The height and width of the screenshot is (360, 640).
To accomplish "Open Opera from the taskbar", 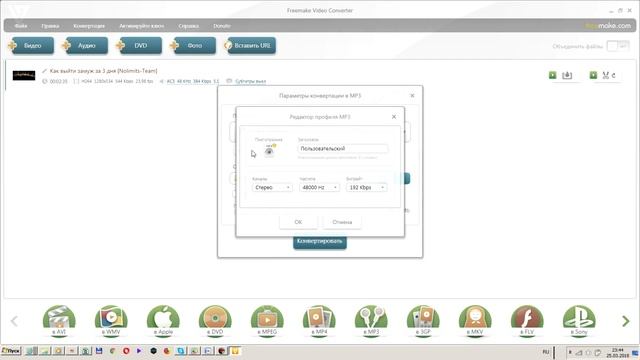I will (126, 351).
